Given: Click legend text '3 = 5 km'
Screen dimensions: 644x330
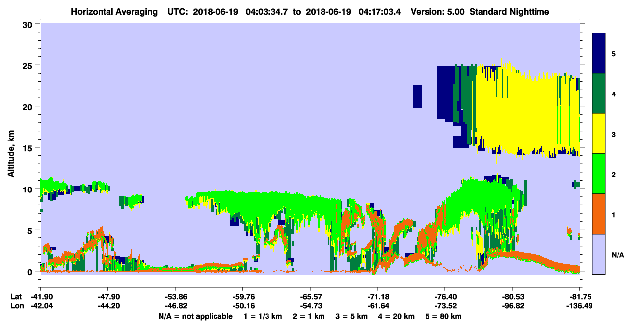Looking at the screenshot, I should point(352,316).
